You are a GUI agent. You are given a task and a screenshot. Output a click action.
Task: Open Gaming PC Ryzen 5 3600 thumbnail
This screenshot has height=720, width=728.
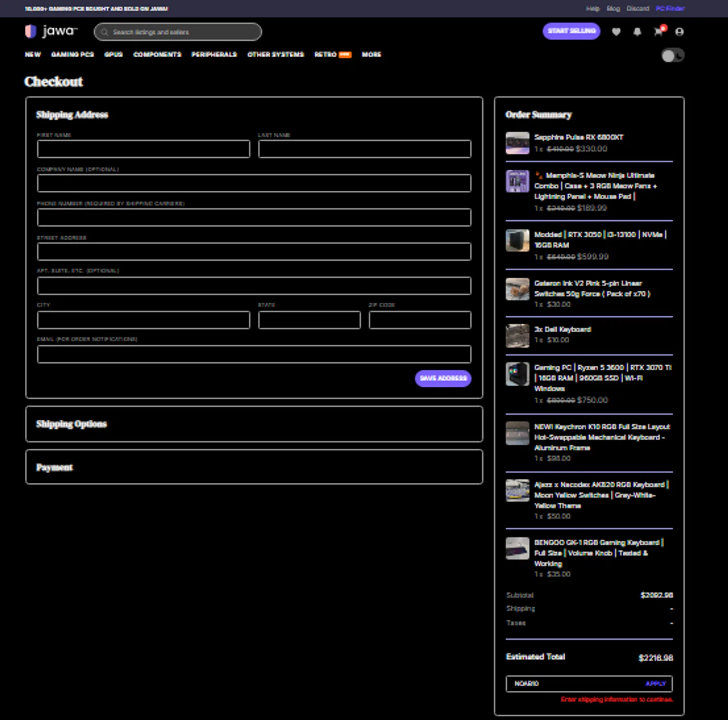click(x=517, y=374)
